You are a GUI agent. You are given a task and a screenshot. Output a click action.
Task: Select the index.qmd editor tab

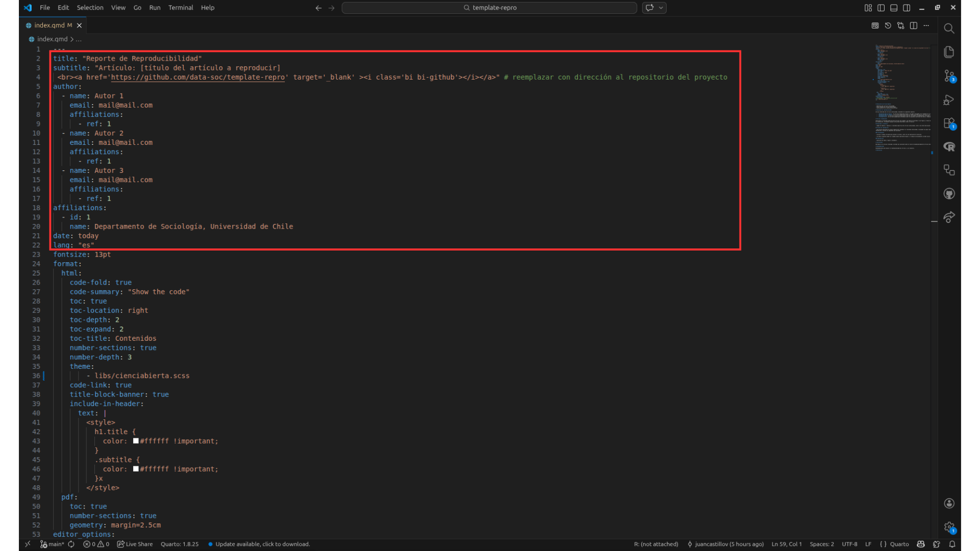pyautogui.click(x=49, y=26)
